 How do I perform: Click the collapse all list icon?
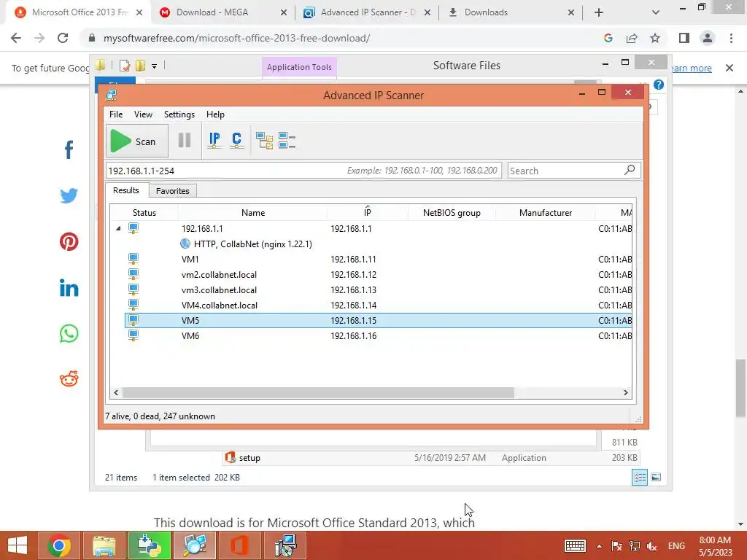287,141
